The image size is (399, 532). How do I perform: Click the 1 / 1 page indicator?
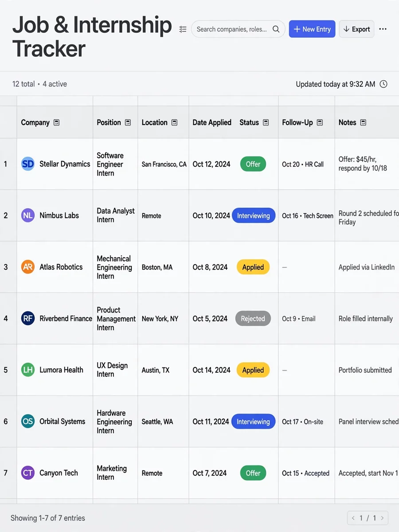pos(368,518)
